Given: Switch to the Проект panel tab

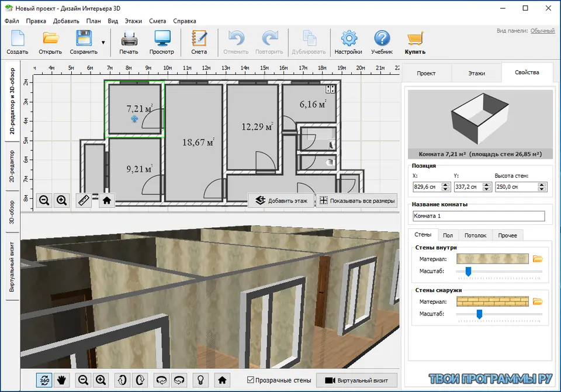Looking at the screenshot, I should pyautogui.click(x=426, y=74).
